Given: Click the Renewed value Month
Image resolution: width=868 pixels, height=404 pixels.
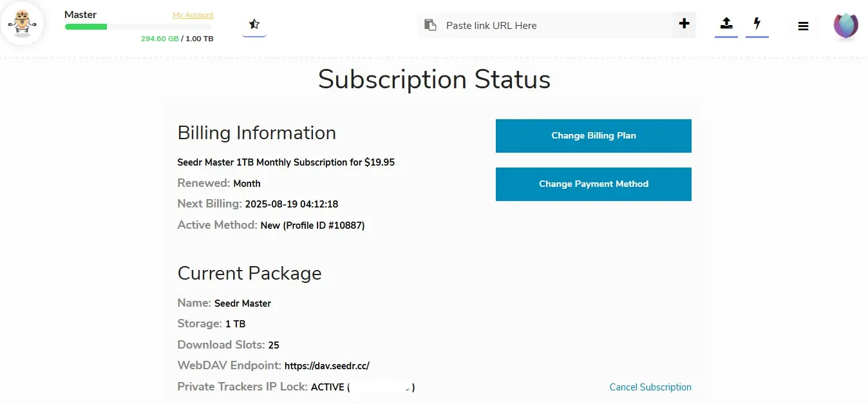Looking at the screenshot, I should tap(247, 184).
